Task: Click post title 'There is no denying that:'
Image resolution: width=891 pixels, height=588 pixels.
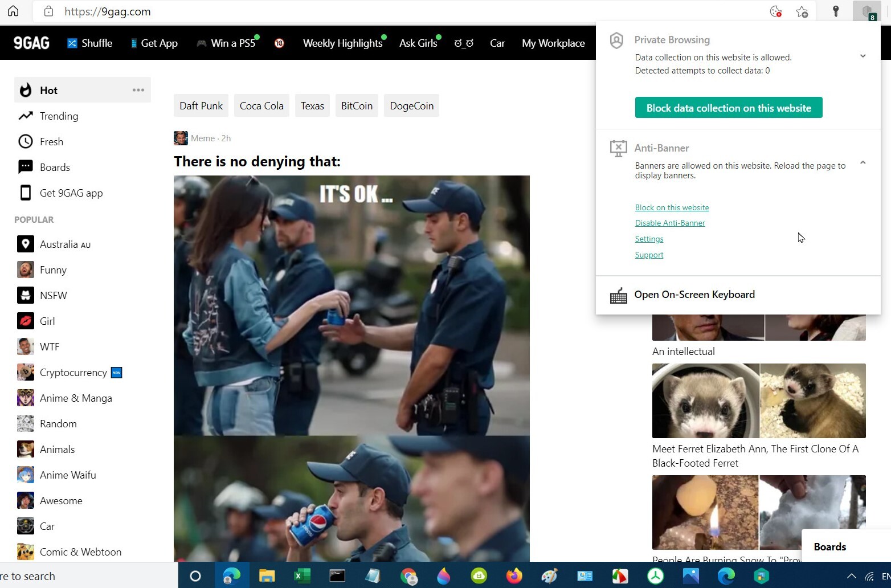Action: click(257, 162)
